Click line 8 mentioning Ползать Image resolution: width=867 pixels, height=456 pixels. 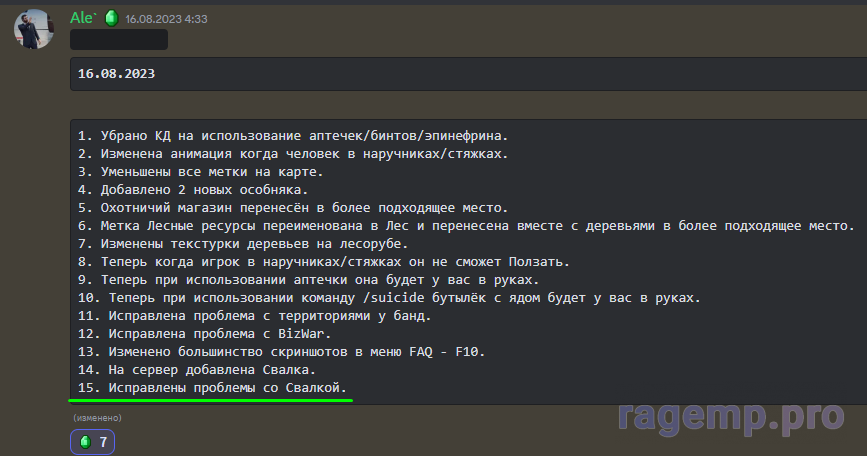click(x=322, y=262)
